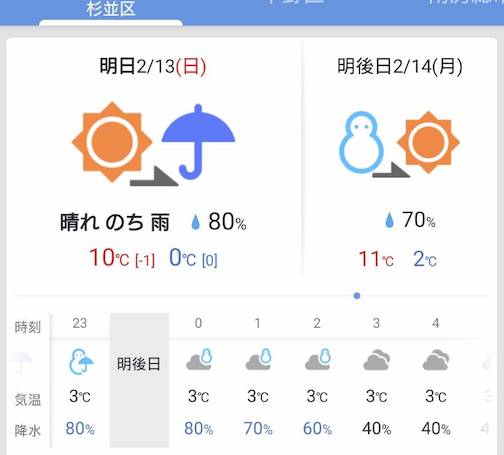
Task: Tap cloudy-snow icon at 1 o'clock
Action: (258, 360)
